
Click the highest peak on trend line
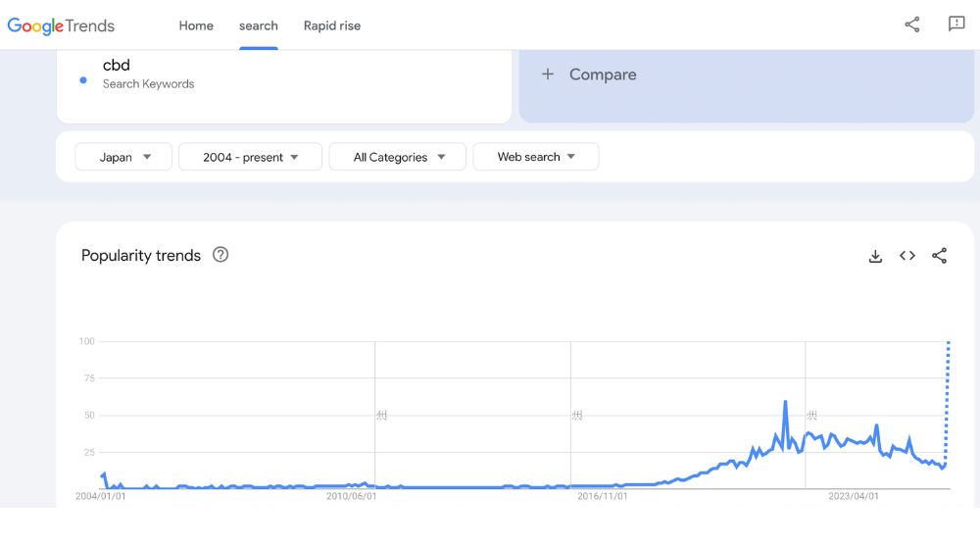pyautogui.click(x=786, y=402)
